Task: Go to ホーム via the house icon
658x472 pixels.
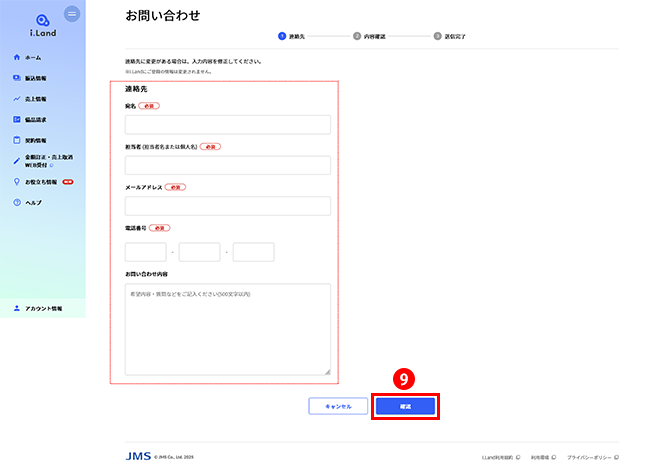Action: [x=17, y=57]
